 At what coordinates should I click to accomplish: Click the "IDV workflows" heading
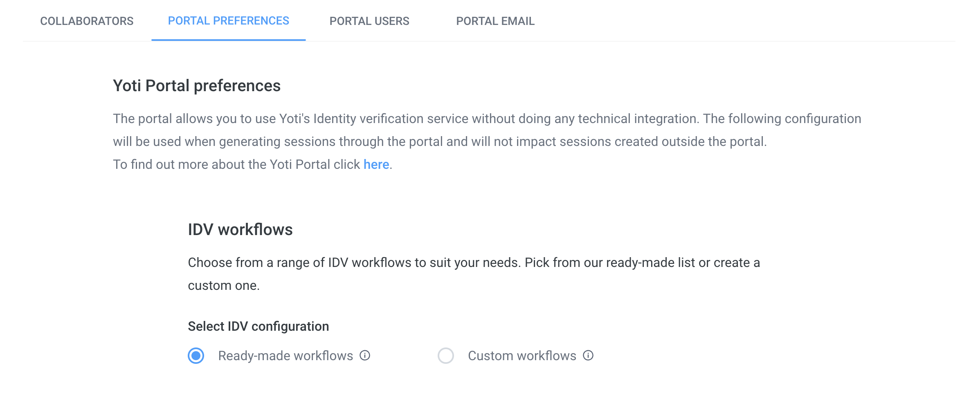[x=240, y=230]
